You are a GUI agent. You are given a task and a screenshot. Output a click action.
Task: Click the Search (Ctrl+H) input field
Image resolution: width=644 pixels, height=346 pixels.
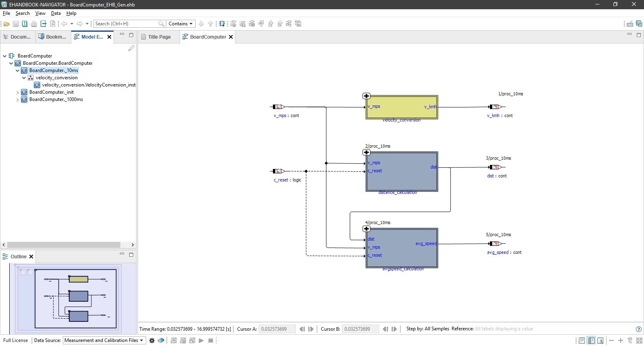click(126, 24)
